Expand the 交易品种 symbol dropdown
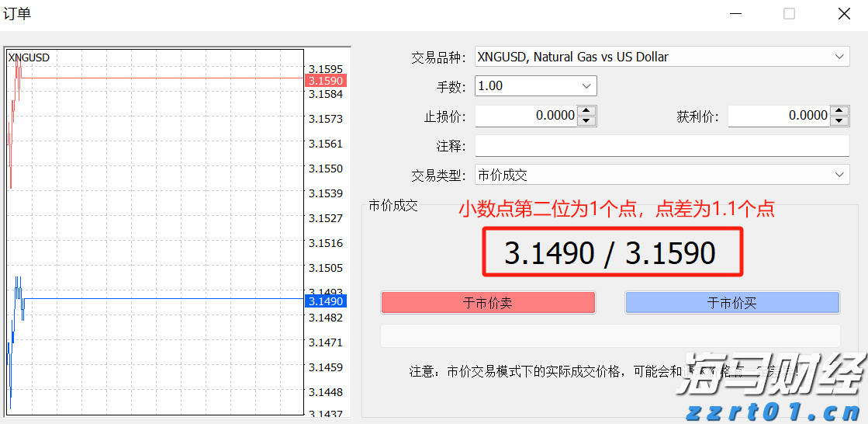This screenshot has width=868, height=424. (839, 57)
